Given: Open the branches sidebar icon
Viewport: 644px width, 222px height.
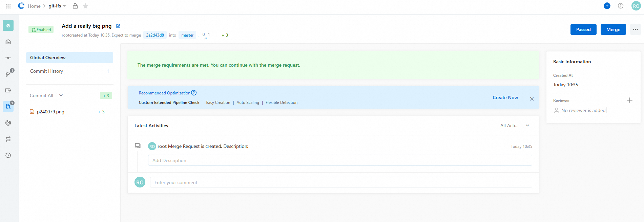Looking at the screenshot, I should pos(8,74).
